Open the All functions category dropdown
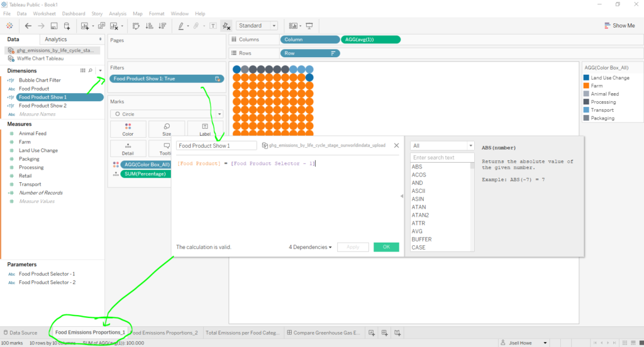 [442, 146]
